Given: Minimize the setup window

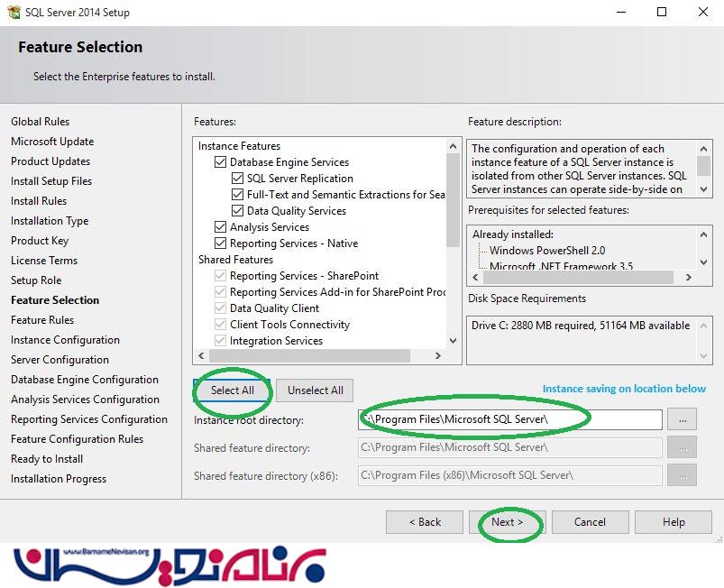Looking at the screenshot, I should point(621,12).
